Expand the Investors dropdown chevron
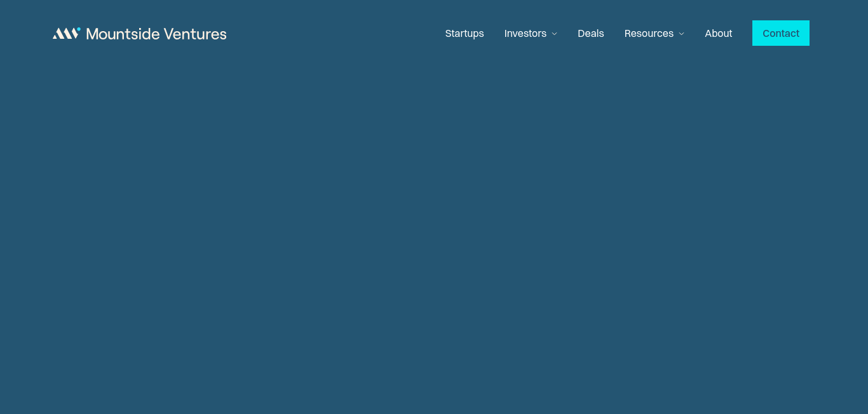The image size is (868, 414). tap(554, 34)
